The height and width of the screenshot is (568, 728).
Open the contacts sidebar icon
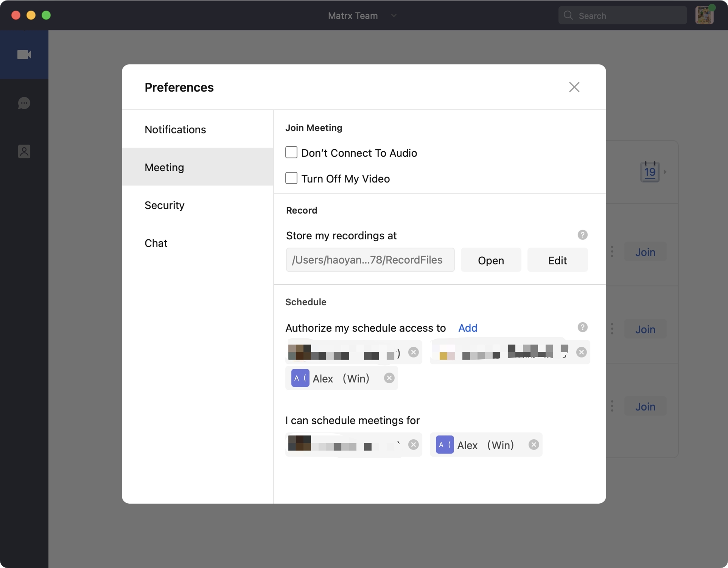pos(24,151)
